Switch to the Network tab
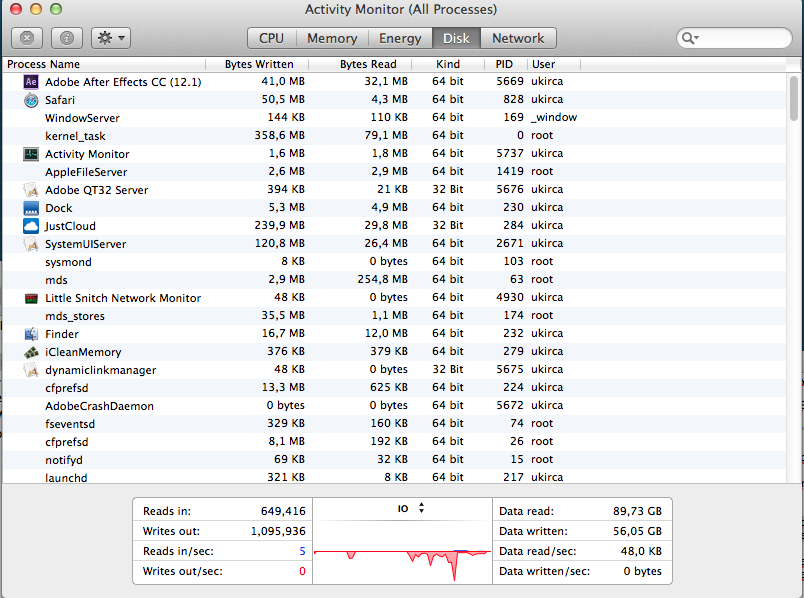804x598 pixels. pyautogui.click(x=518, y=38)
